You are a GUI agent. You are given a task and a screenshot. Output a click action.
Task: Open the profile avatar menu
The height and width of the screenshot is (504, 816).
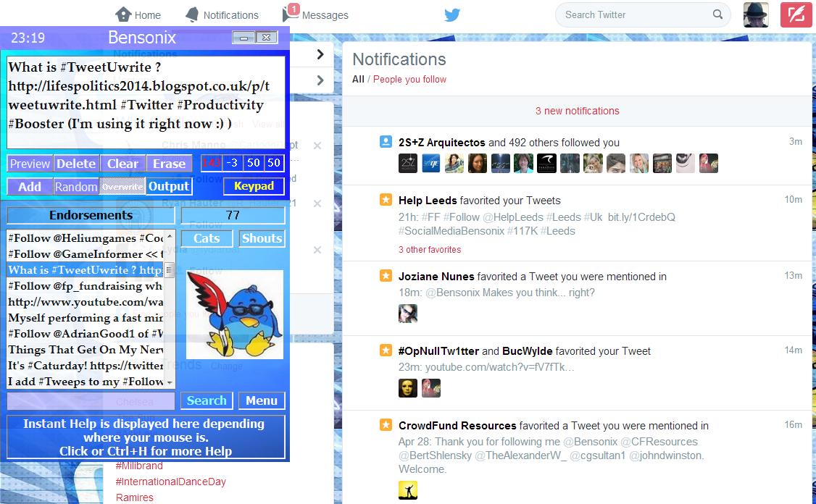756,14
